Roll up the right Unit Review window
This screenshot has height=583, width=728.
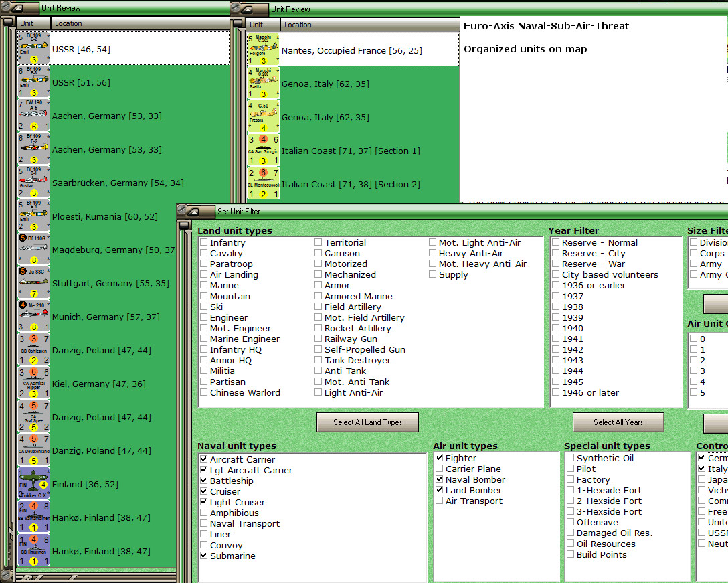(246, 9)
